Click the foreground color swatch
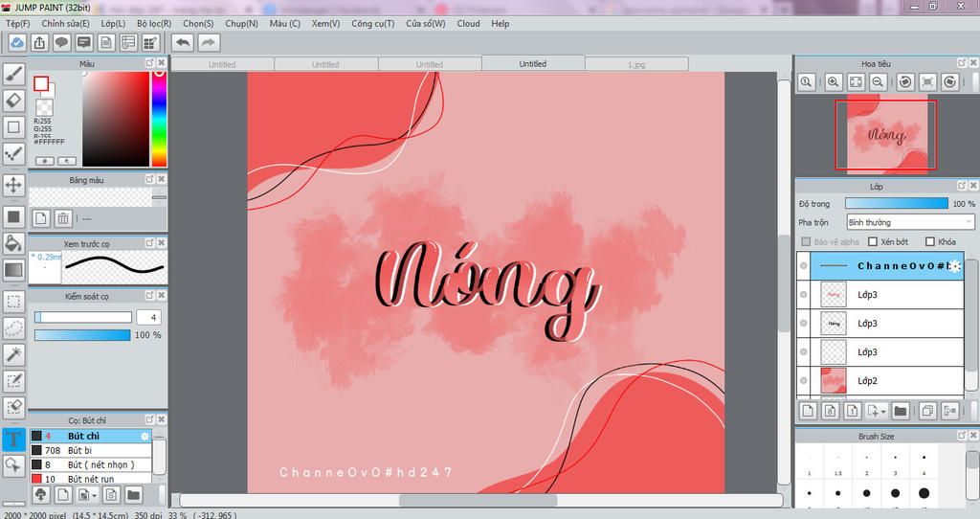Viewport: 980px width, 519px height. click(x=41, y=83)
